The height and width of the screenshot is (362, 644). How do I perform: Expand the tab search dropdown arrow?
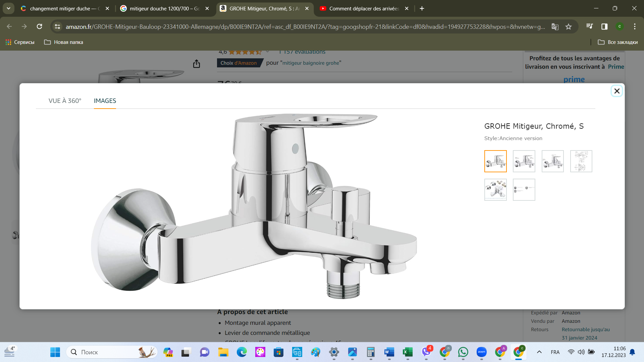point(8,8)
